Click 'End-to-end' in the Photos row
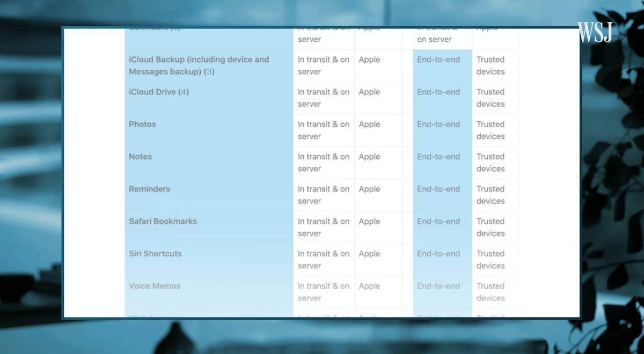 (438, 124)
